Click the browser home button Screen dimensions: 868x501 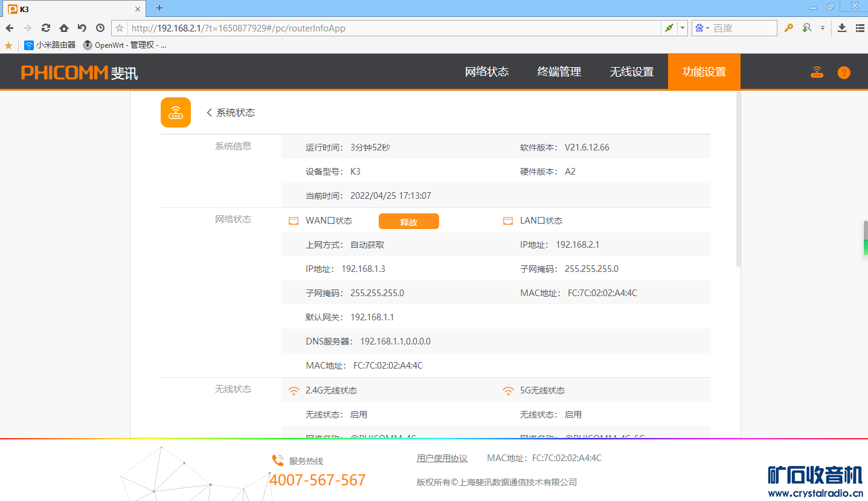point(64,28)
